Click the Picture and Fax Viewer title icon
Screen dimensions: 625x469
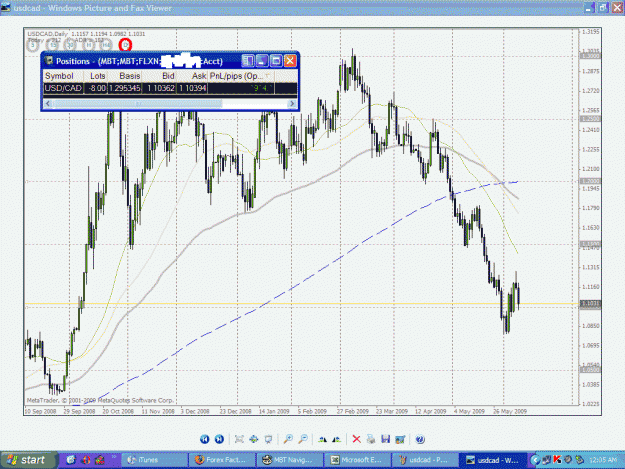click(x=6, y=8)
